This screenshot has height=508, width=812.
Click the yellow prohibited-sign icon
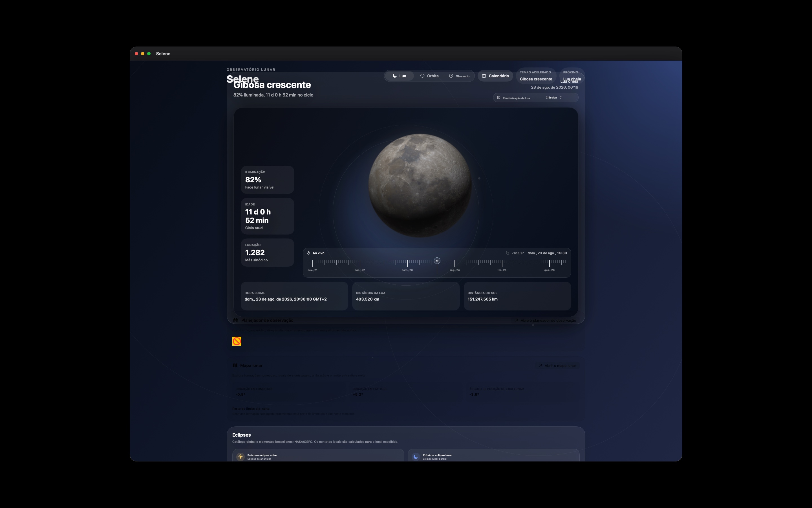point(237,341)
